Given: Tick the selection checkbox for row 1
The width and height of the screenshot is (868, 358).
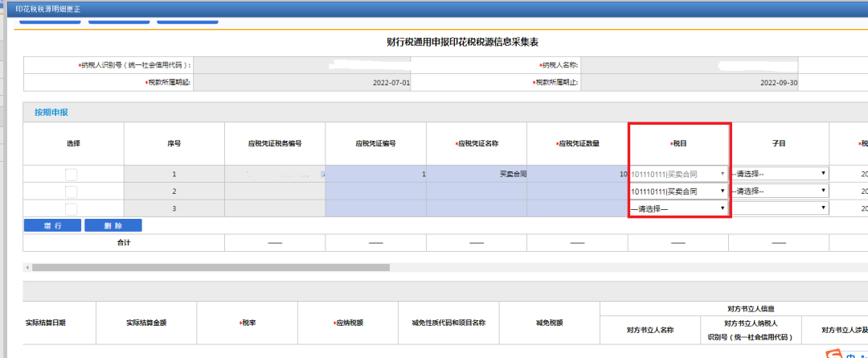Looking at the screenshot, I should pyautogui.click(x=72, y=174).
